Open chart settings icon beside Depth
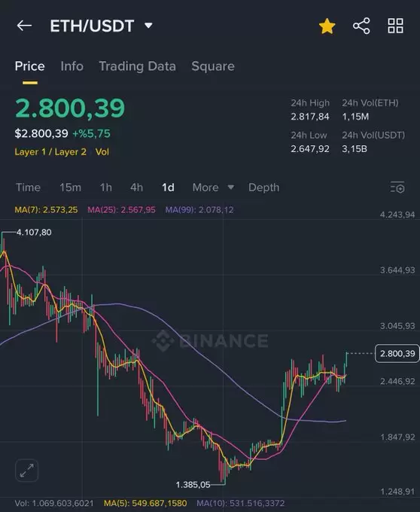This screenshot has width=420, height=512. point(397,187)
